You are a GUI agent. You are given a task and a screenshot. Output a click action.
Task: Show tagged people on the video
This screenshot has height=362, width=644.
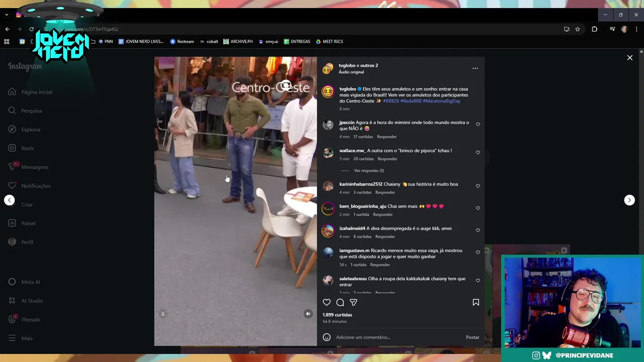[163, 314]
